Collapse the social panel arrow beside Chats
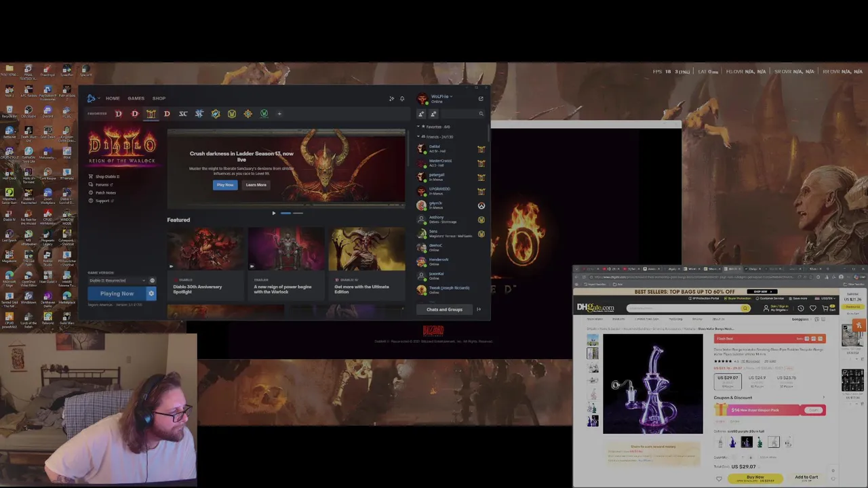 coord(479,310)
